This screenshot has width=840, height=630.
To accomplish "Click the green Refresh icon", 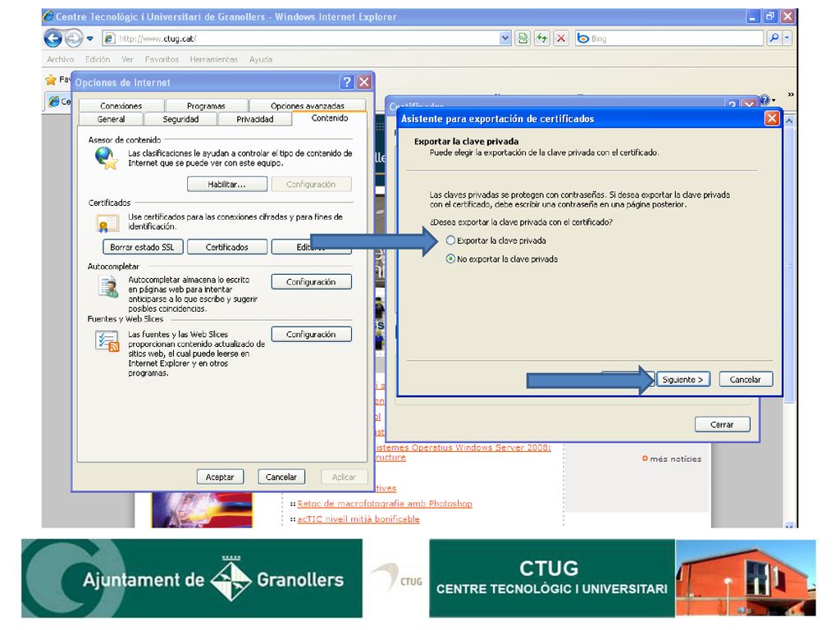I will 542,39.
